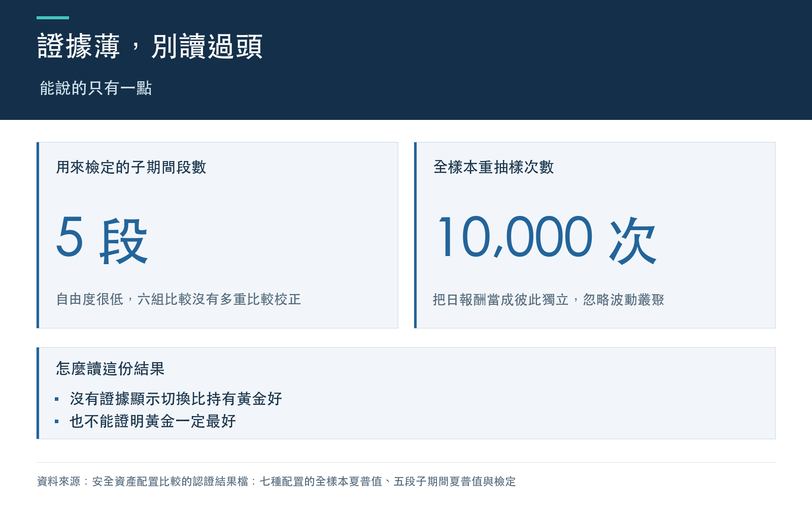812x508 pixels.
Task: Select the subtitle 能說的只有一點
Action: [x=95, y=88]
